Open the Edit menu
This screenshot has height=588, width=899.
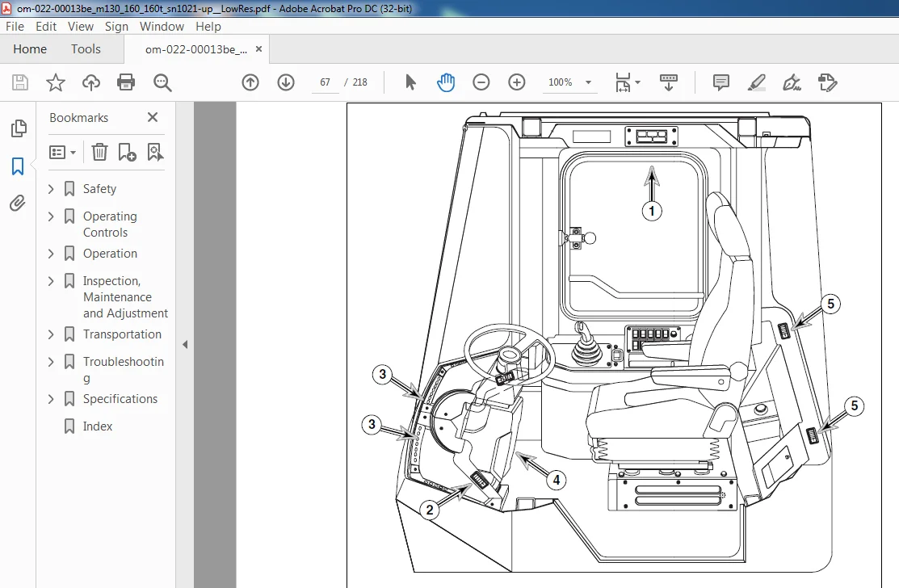46,27
